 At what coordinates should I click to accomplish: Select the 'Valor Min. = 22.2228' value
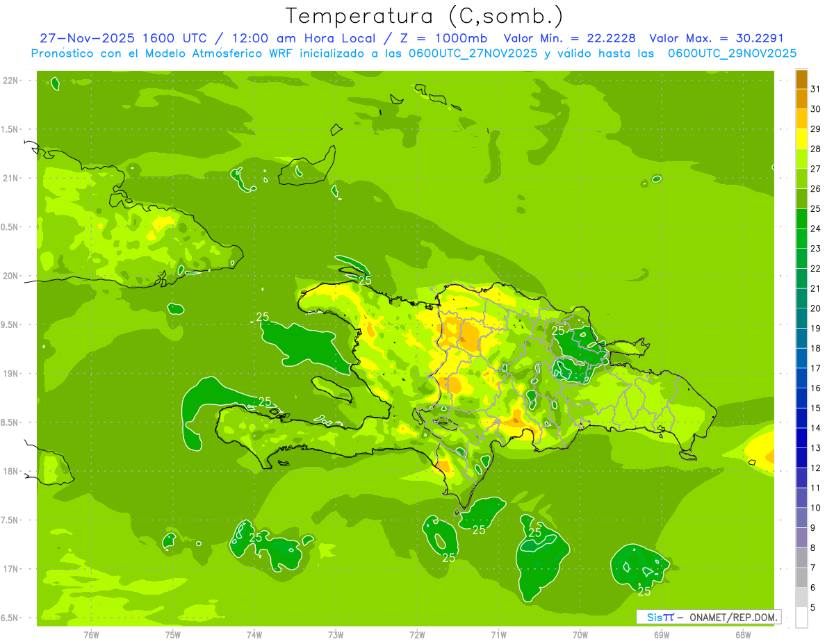click(571, 38)
